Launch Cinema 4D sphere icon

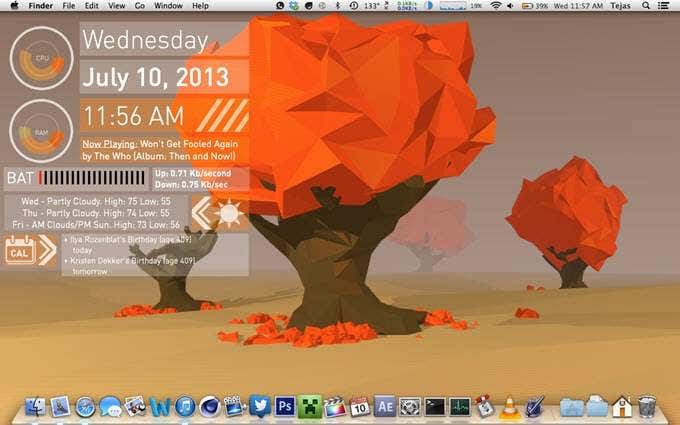pyautogui.click(x=210, y=407)
